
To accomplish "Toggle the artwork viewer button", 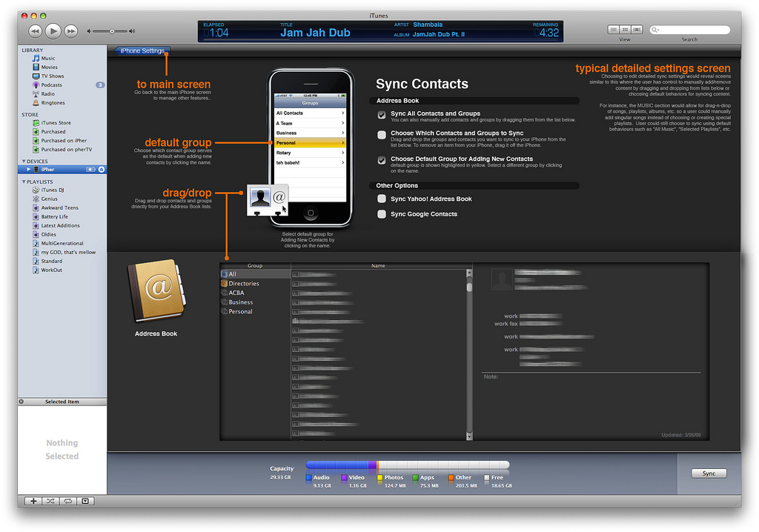I will coord(85,501).
